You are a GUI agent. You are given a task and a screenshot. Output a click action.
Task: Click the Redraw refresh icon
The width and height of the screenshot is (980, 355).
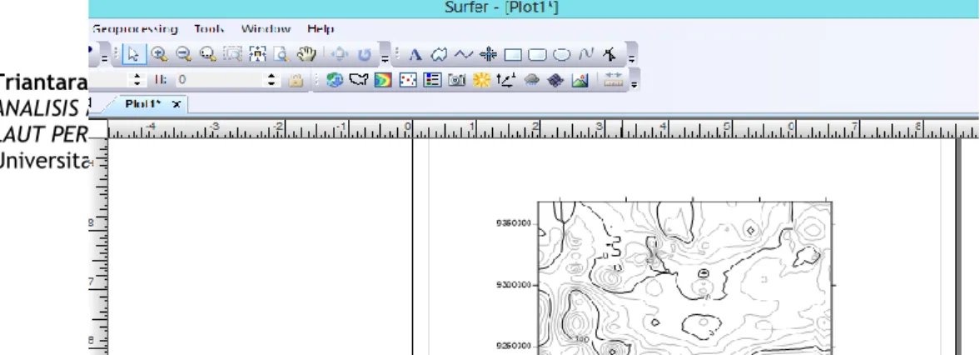click(365, 55)
